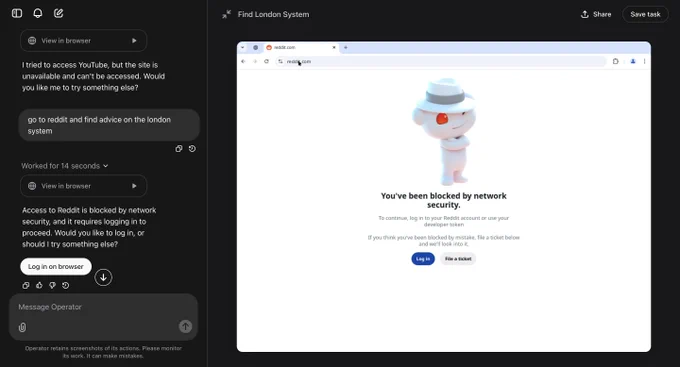Viewport: 680px width, 367px height.
Task: Open the browser three-dot menu
Action: tap(644, 62)
